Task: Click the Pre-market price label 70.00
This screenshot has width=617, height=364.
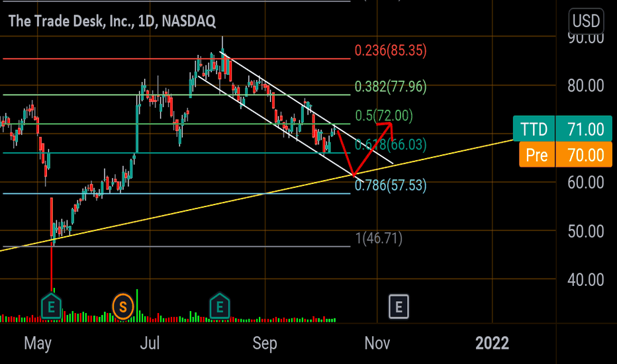Action: (565, 155)
